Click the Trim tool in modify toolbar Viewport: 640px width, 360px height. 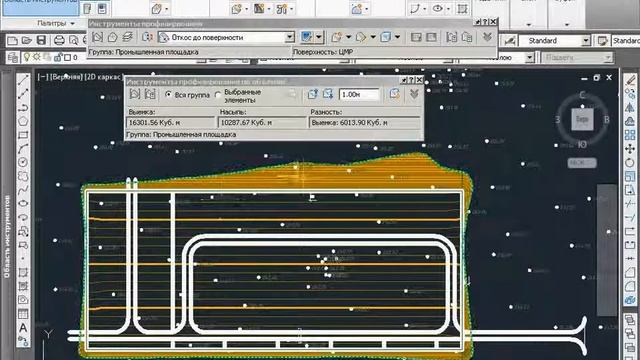point(630,204)
